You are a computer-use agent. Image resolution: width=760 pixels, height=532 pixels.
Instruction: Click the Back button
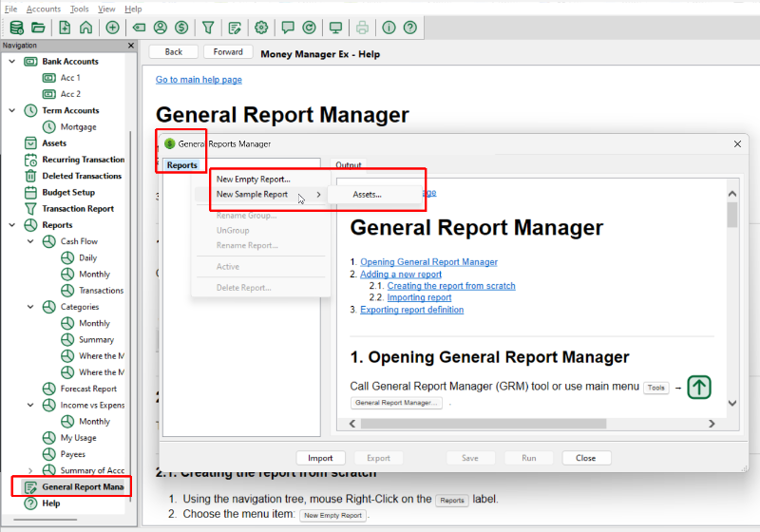[174, 52]
